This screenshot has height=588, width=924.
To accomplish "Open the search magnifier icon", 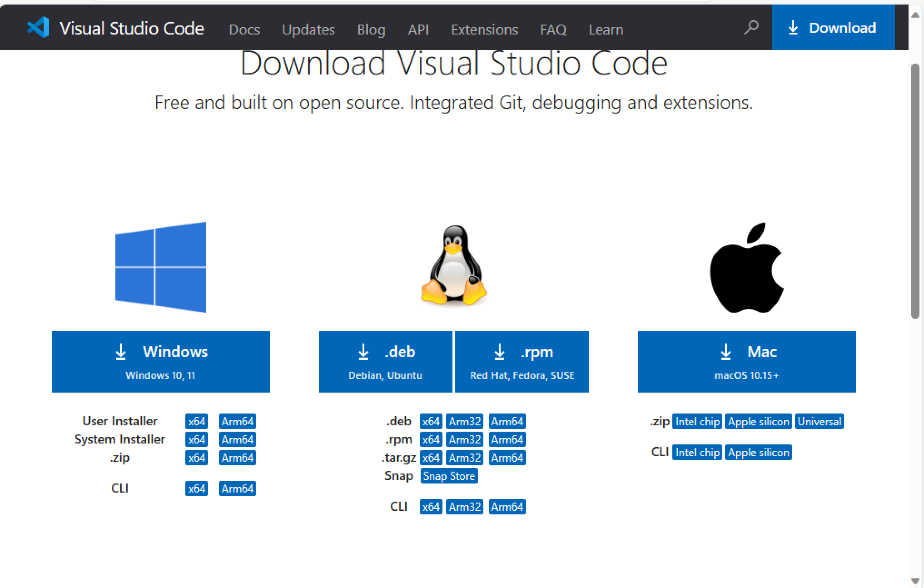I will click(751, 28).
